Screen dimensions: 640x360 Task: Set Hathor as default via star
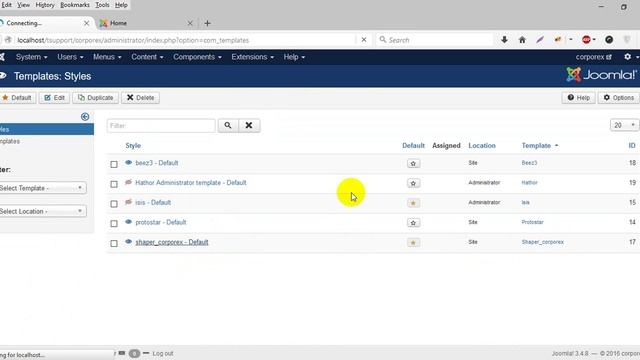413,183
